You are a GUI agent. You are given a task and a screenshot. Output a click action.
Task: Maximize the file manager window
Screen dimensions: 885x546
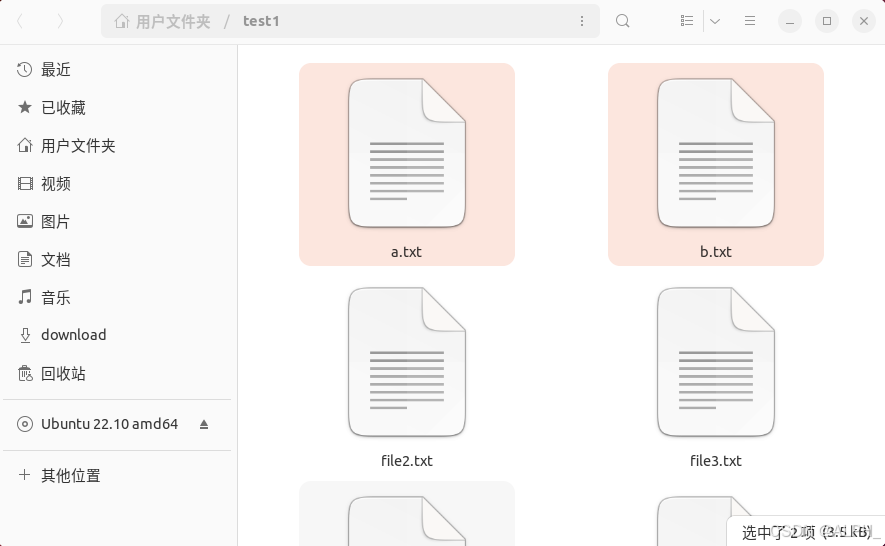[x=827, y=21]
